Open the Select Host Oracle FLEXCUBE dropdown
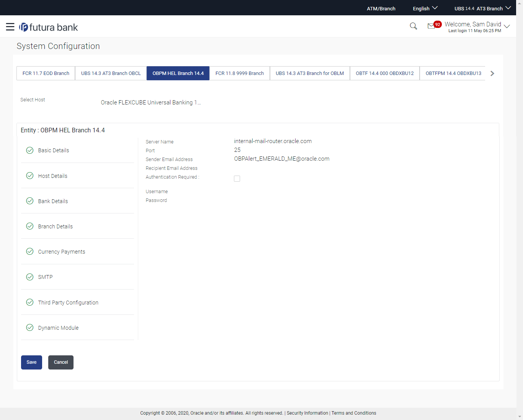This screenshot has height=420, width=523. [150, 103]
